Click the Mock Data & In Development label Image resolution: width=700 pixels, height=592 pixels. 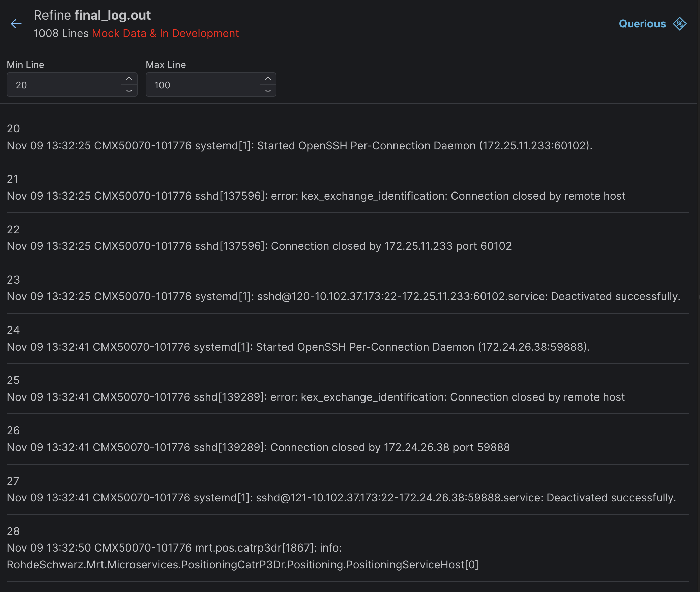165,33
